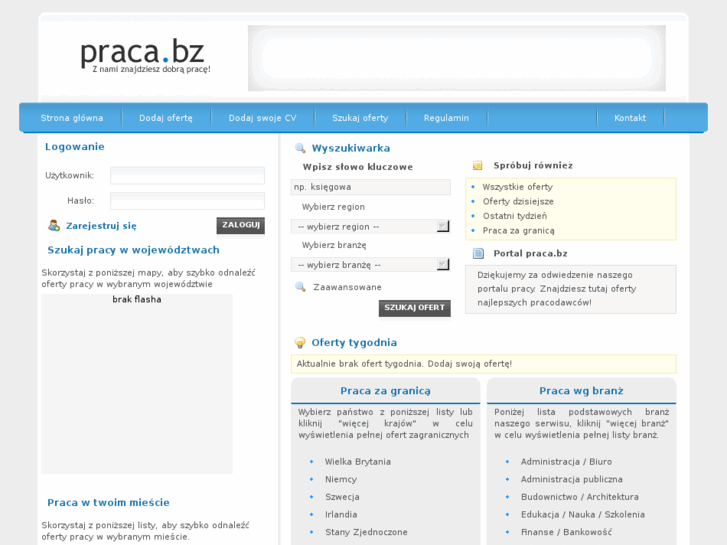Open the 'wybierz region' dropdown
Viewport: 727px width, 545px height.
pos(370,226)
